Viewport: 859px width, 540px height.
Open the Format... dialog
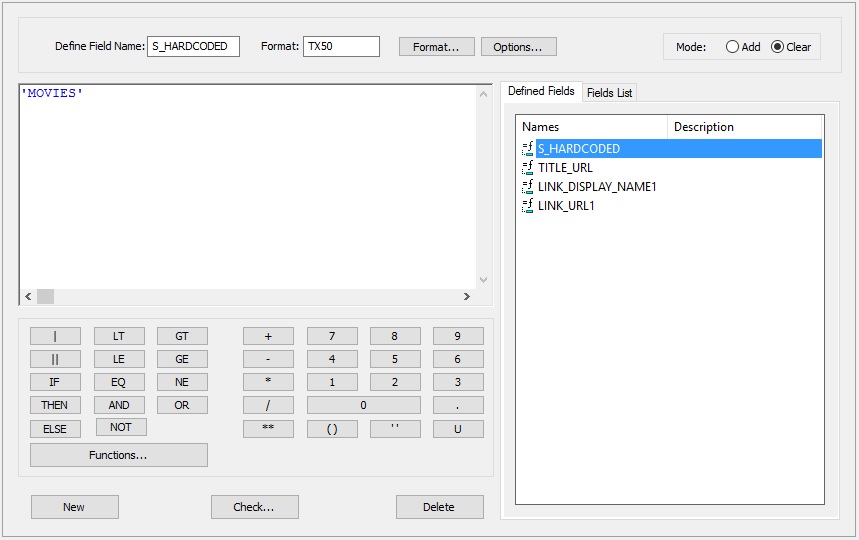pyautogui.click(x=436, y=47)
